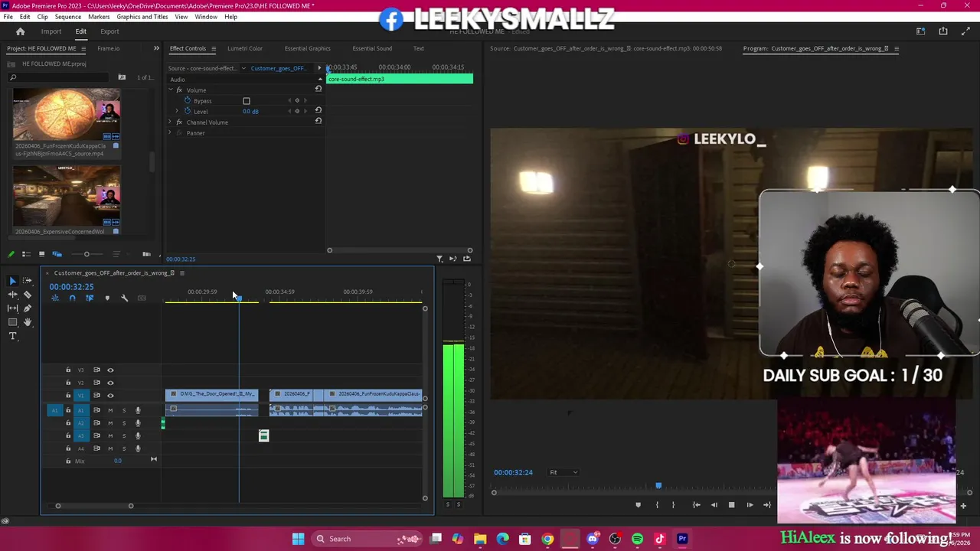This screenshot has height=551, width=980.
Task: Open the Sequence menu
Action: click(67, 17)
